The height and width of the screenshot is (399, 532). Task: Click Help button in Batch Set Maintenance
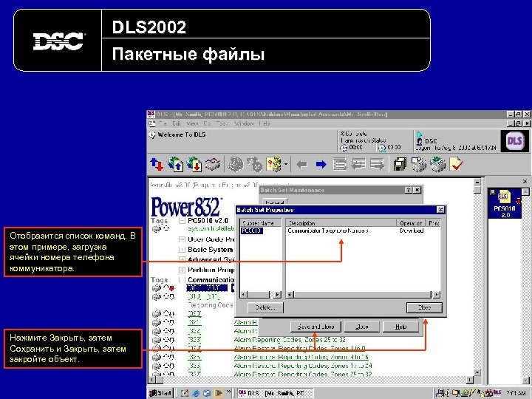[x=400, y=327]
